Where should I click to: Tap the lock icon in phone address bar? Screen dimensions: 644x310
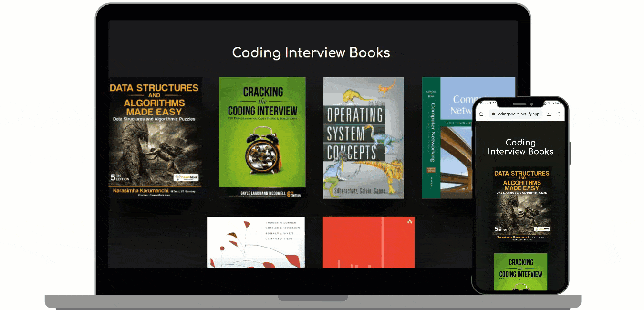493,114
